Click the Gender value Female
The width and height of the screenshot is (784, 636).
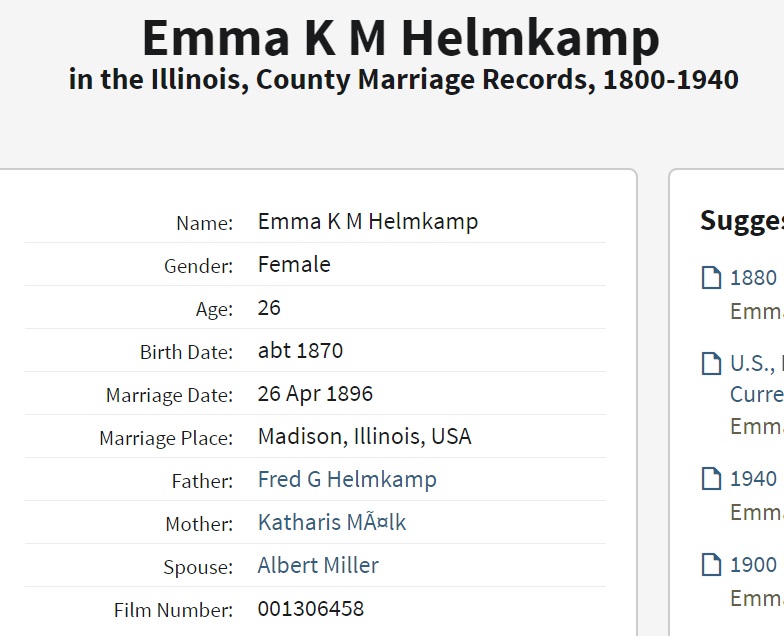coord(294,265)
